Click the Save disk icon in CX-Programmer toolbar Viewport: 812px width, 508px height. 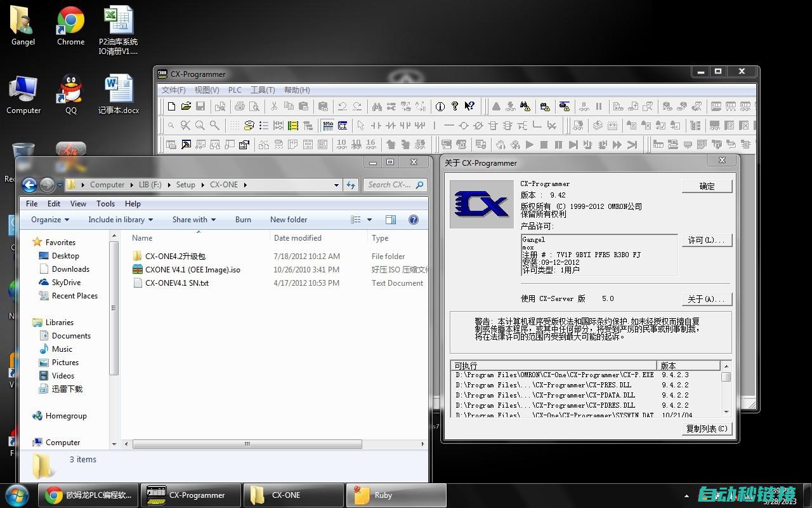200,107
